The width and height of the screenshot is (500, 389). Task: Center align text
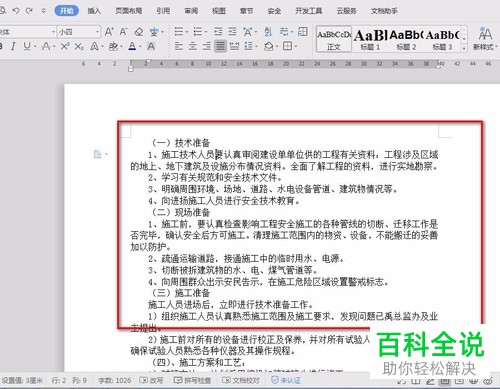[193, 46]
